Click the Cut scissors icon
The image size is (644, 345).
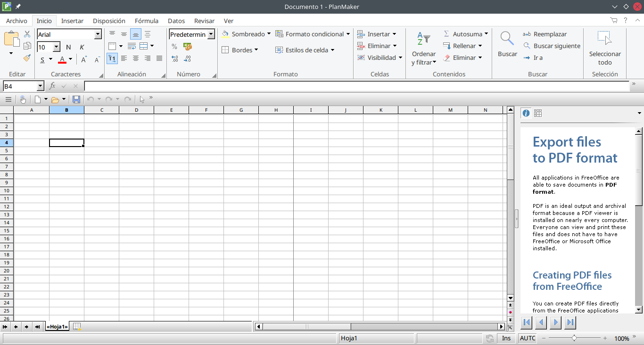(x=27, y=34)
